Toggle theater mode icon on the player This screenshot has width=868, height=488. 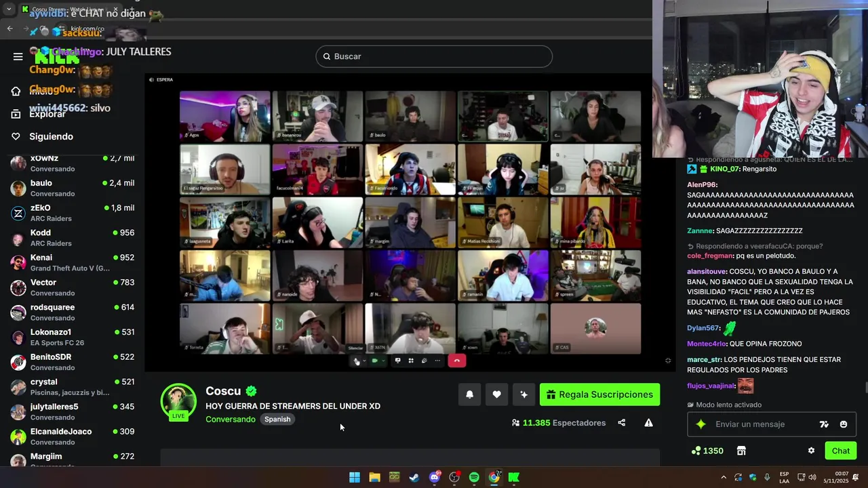tap(668, 361)
